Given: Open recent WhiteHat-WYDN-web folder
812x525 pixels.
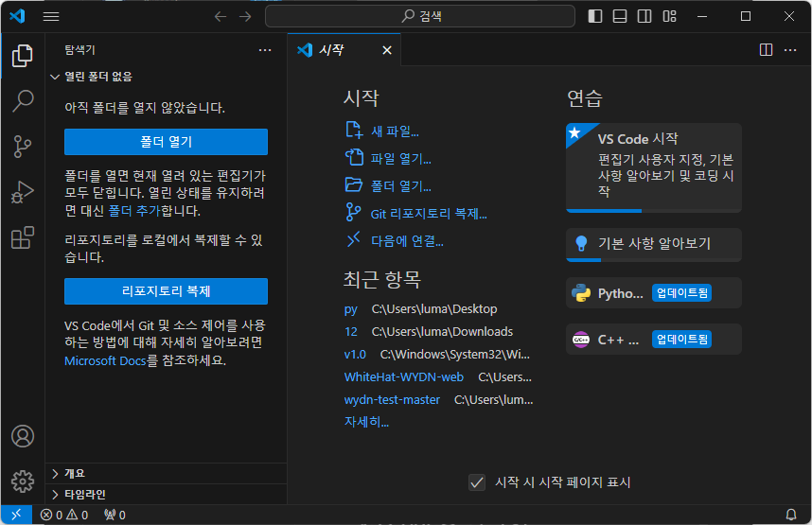Looking at the screenshot, I should (x=403, y=377).
